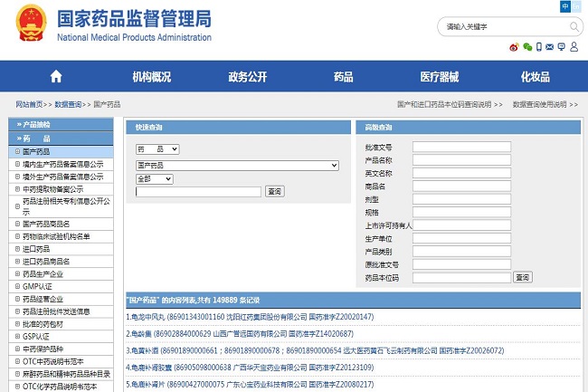588x392 pixels.
Task: Focus the 剂型 input field
Action: tap(461, 199)
